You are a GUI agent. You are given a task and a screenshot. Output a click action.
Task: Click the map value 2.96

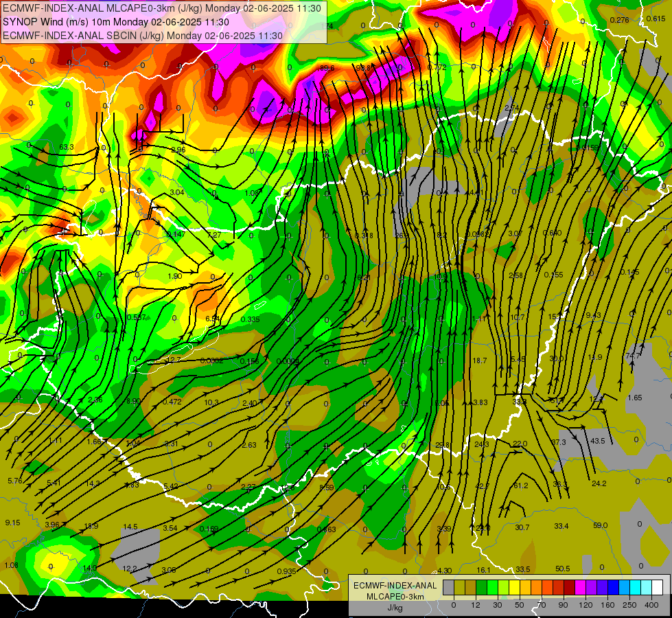pos(178,150)
